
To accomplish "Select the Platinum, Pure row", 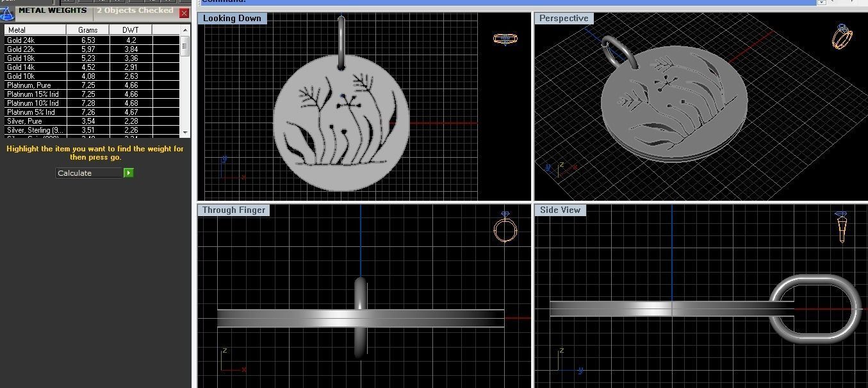I will tap(92, 85).
